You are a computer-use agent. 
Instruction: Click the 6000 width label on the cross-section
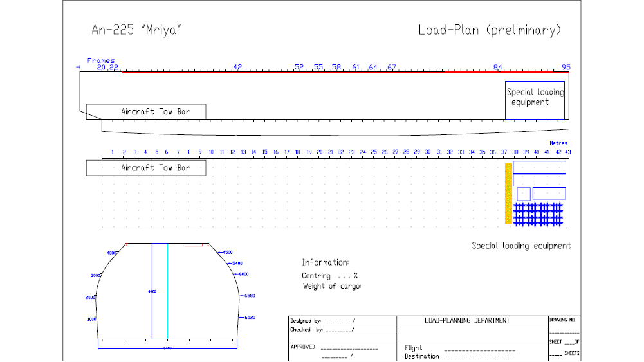(x=244, y=274)
